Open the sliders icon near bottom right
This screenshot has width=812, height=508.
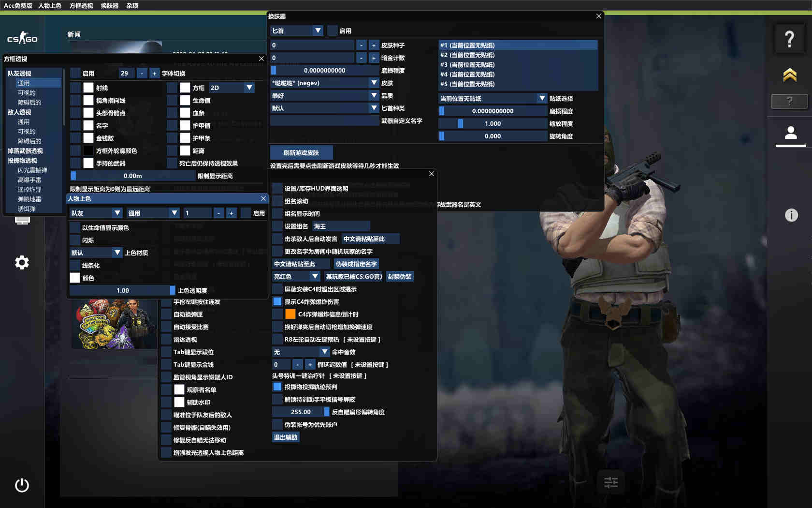point(611,482)
